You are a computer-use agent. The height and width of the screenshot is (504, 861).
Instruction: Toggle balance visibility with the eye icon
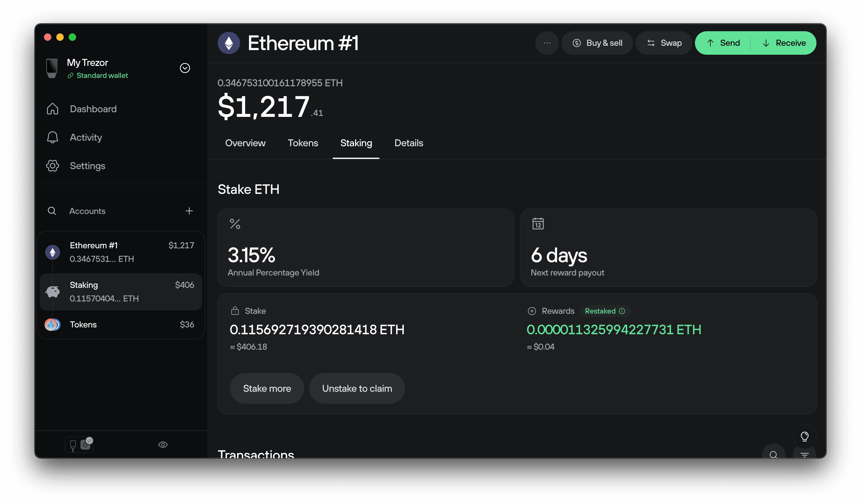coord(163,444)
